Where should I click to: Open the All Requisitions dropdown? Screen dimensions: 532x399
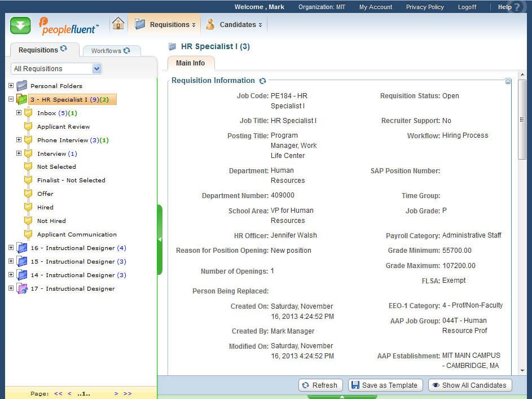(x=96, y=69)
